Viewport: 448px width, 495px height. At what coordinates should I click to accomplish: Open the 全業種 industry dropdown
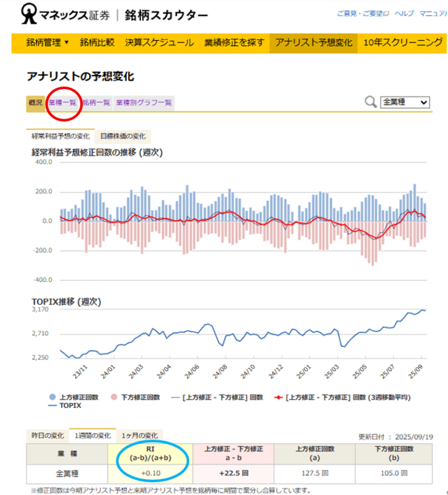click(x=404, y=102)
